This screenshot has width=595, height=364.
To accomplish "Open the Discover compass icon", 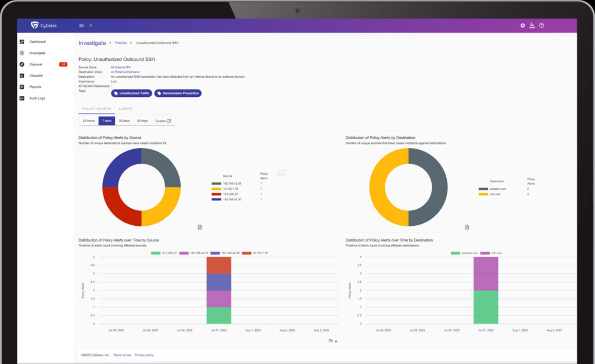I will pyautogui.click(x=22, y=64).
